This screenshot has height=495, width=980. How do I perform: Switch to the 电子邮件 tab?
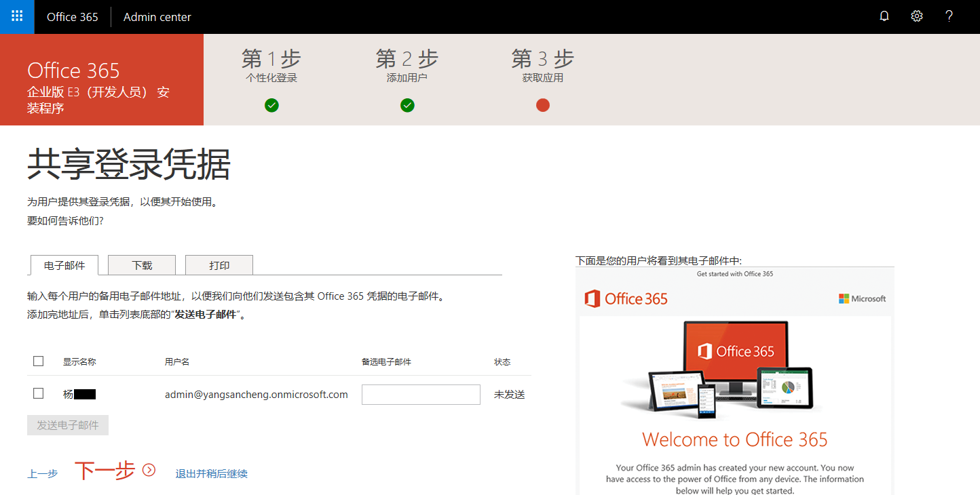click(64, 265)
